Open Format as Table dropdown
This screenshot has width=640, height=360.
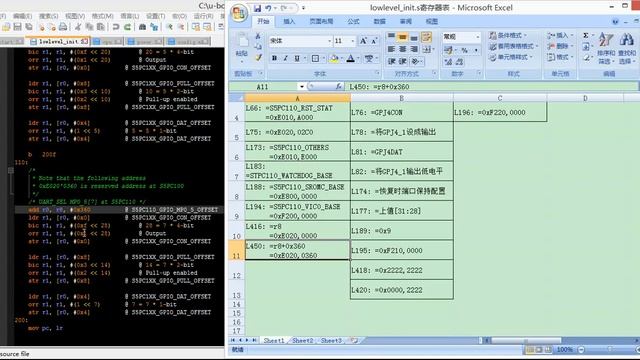[x=512, y=46]
